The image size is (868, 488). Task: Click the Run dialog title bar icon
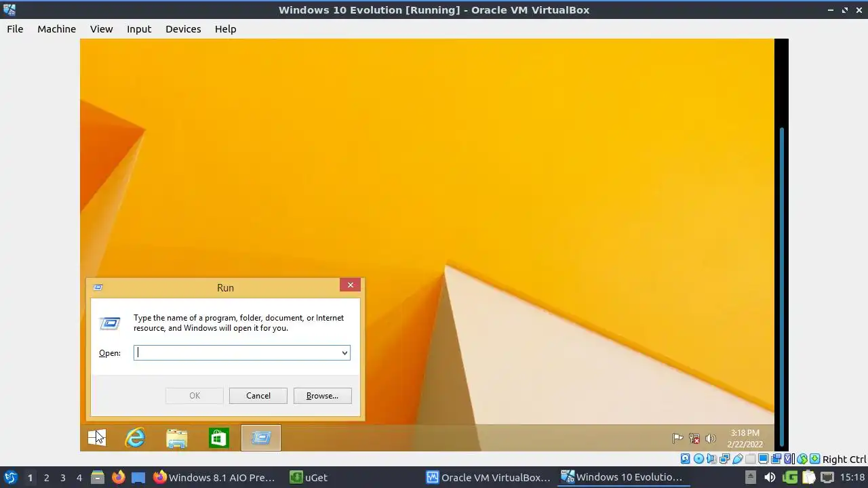coord(98,287)
